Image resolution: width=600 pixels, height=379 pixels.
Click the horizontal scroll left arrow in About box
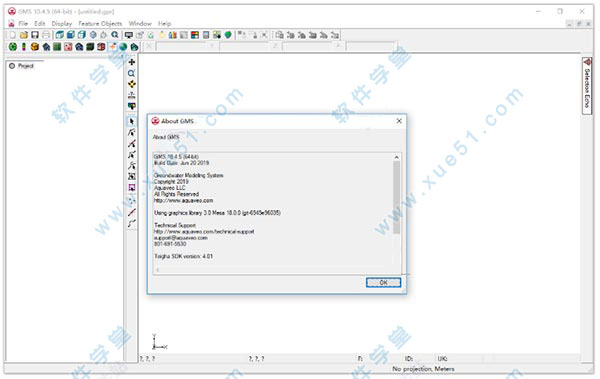tap(157, 270)
